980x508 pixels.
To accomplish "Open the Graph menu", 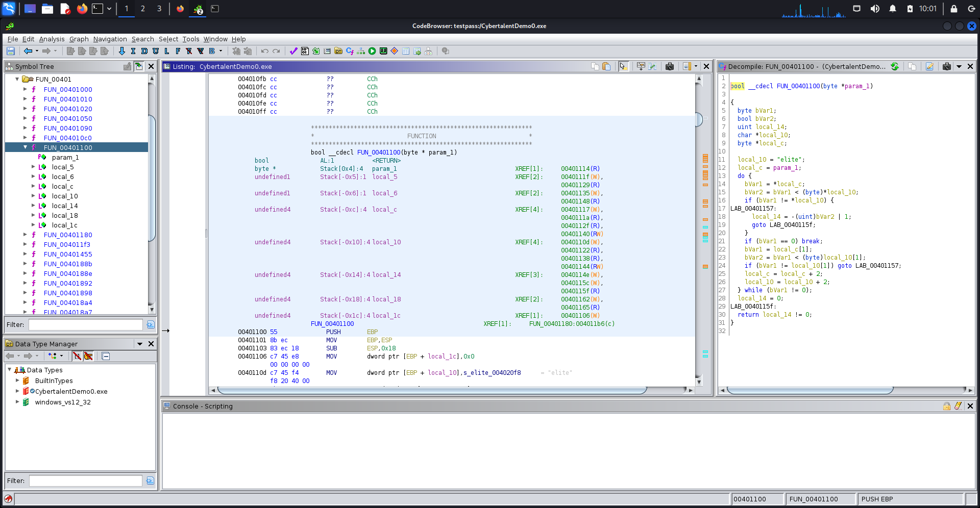I will point(79,39).
